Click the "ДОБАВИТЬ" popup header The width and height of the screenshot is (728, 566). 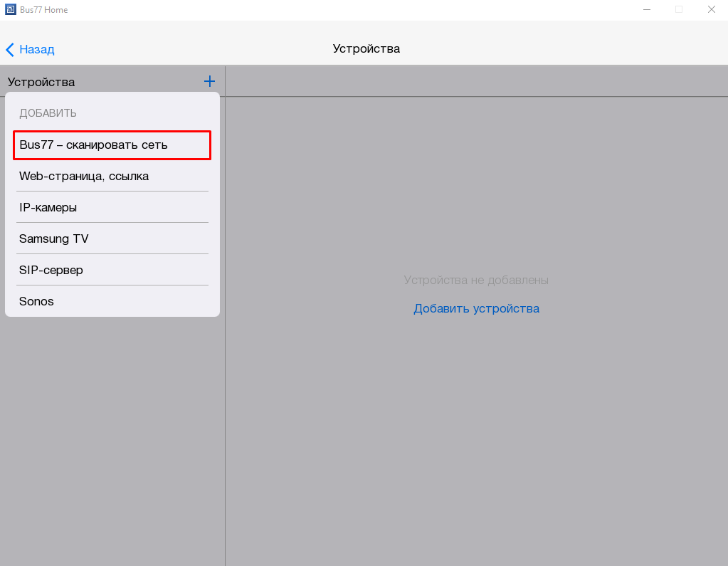(x=48, y=113)
